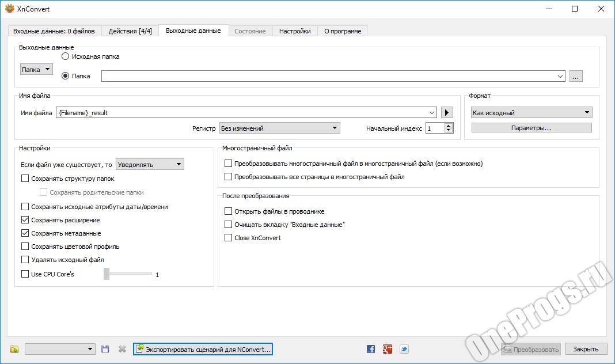Enable Сохранять цветовой профиль checkbox
Image resolution: width=615 pixels, height=364 pixels.
(25, 247)
